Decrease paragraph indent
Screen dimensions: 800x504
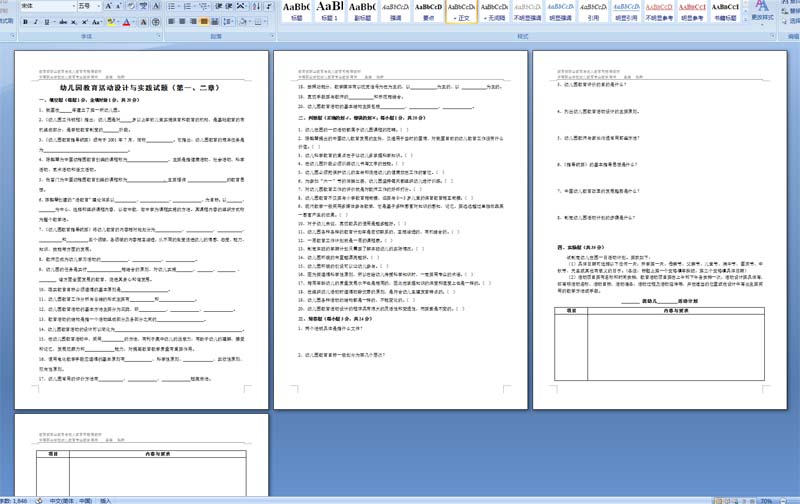pos(218,6)
